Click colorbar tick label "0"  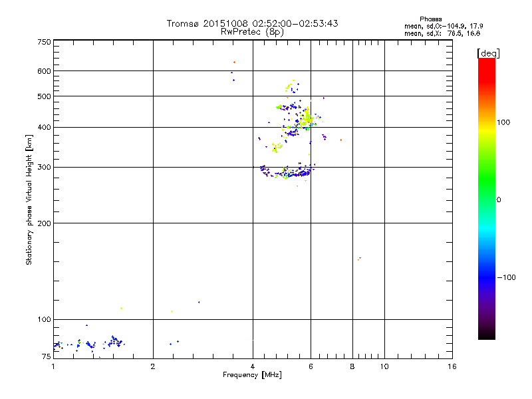tap(499, 200)
